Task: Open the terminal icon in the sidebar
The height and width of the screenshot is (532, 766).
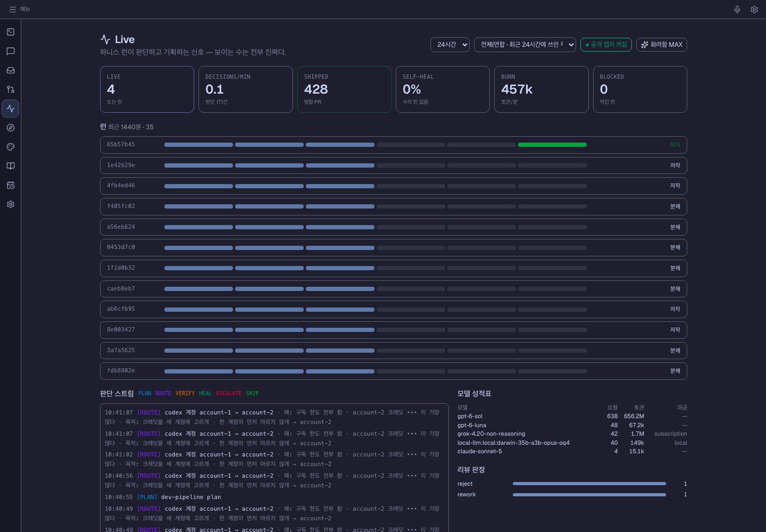Action: click(x=11, y=32)
